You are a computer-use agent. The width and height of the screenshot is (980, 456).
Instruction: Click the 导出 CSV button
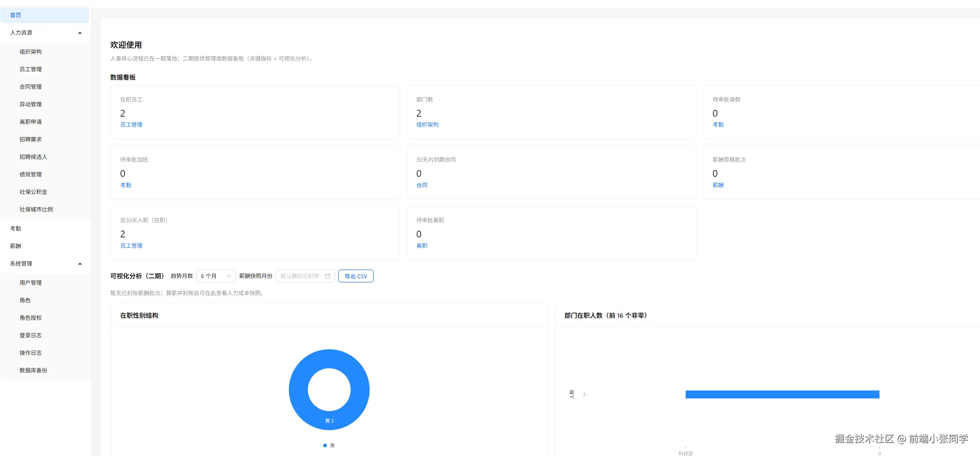click(356, 276)
